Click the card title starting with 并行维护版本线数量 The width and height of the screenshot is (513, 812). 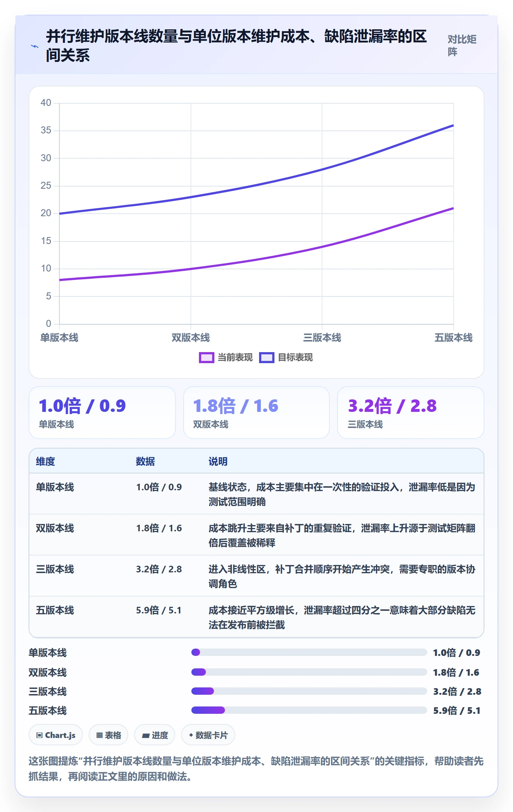tap(236, 46)
